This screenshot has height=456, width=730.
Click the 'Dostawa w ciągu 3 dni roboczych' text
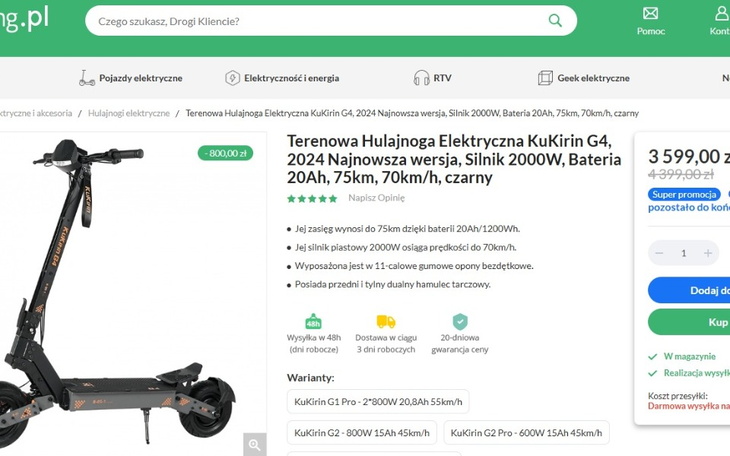386,343
